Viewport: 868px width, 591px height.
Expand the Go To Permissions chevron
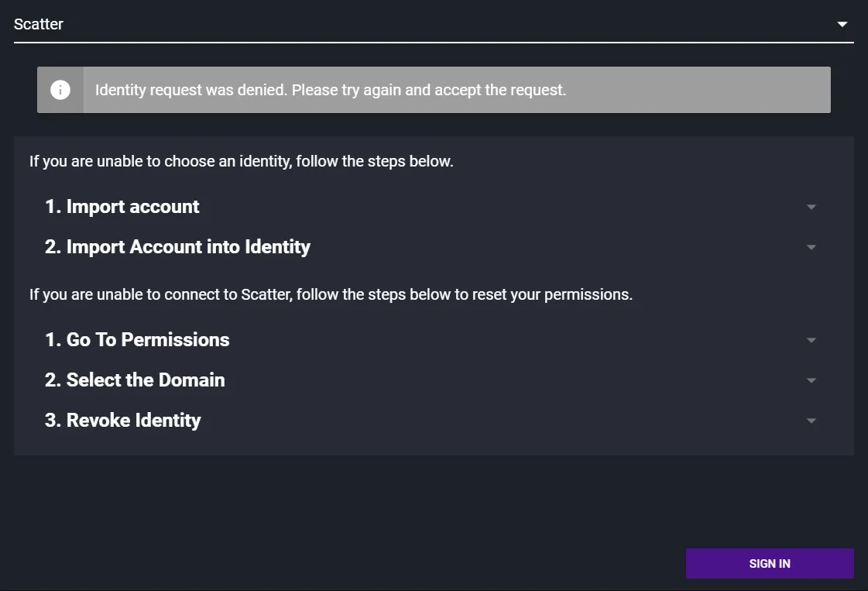811,340
